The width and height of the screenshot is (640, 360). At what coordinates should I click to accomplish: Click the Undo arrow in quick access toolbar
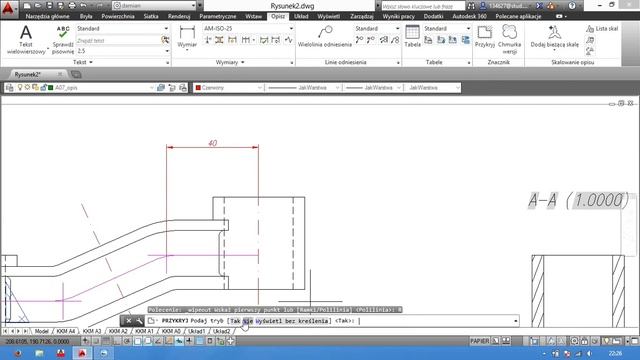(x=83, y=6)
